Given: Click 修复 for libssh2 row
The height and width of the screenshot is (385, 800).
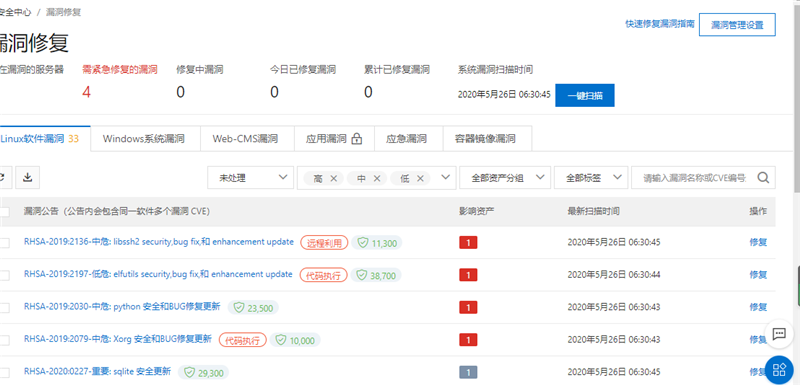Looking at the screenshot, I should (758, 242).
